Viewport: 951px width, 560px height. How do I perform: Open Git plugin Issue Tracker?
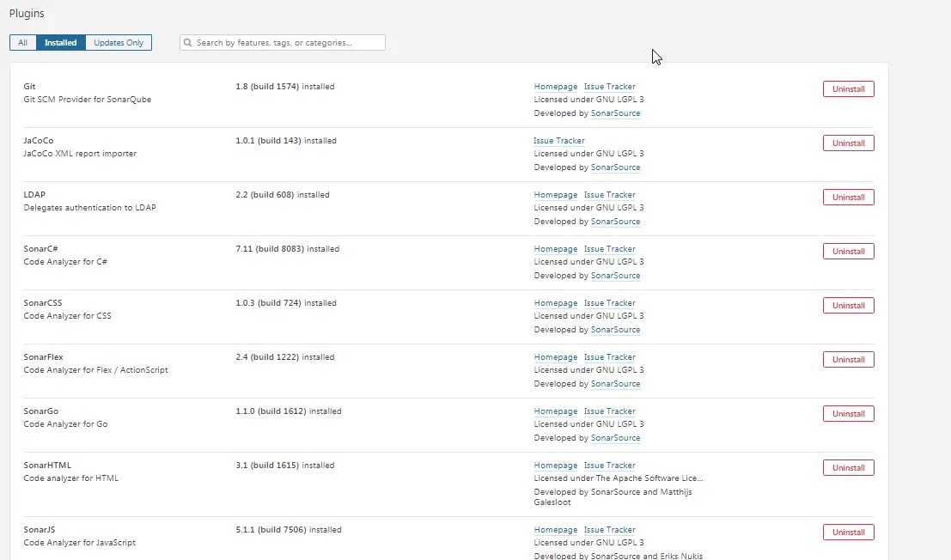click(610, 87)
